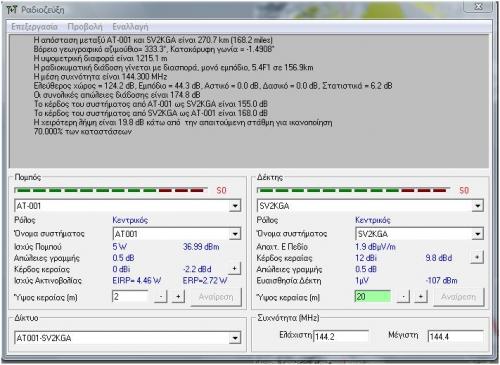The height and width of the screenshot is (365, 500).
Task: Click the 36.99 dBm power value
Action: [x=201, y=247]
